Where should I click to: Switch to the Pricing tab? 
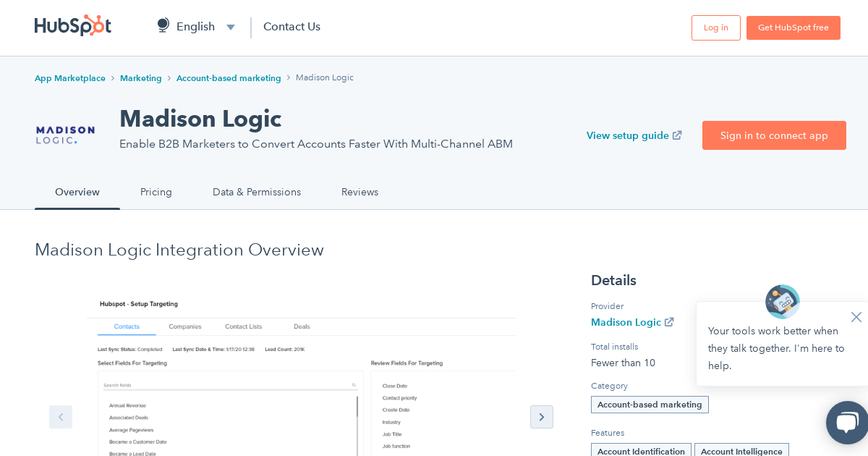click(156, 192)
